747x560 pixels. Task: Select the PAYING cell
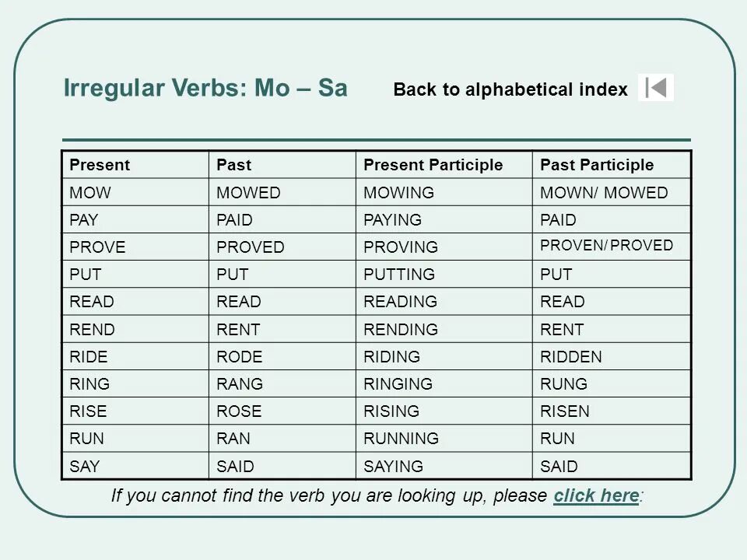point(444,219)
